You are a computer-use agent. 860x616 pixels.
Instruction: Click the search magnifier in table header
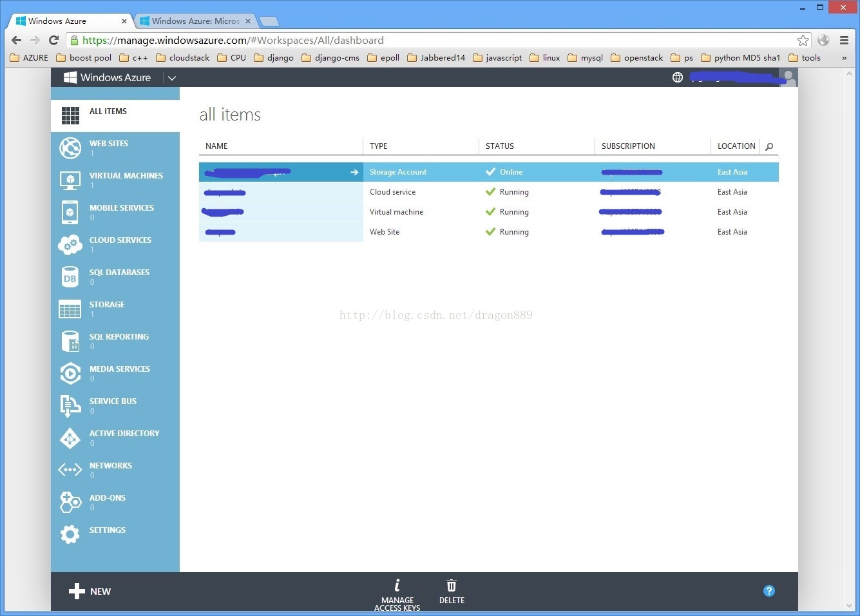769,146
